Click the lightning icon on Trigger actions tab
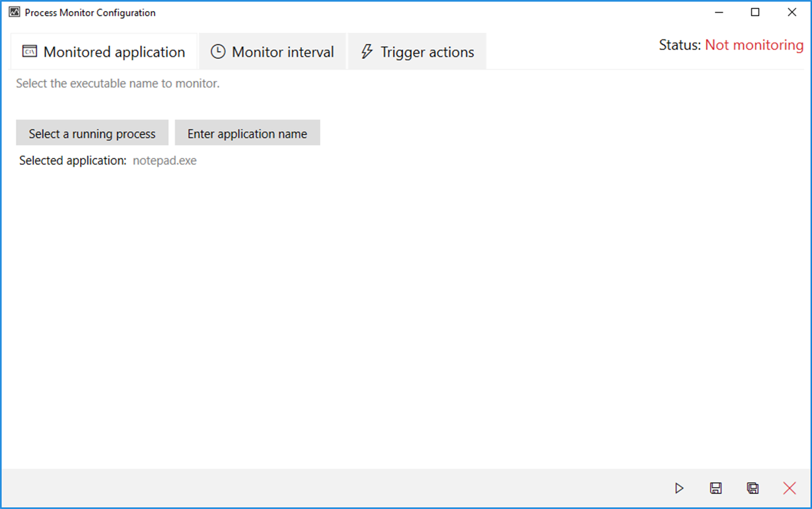Image resolution: width=812 pixels, height=509 pixels. click(367, 51)
